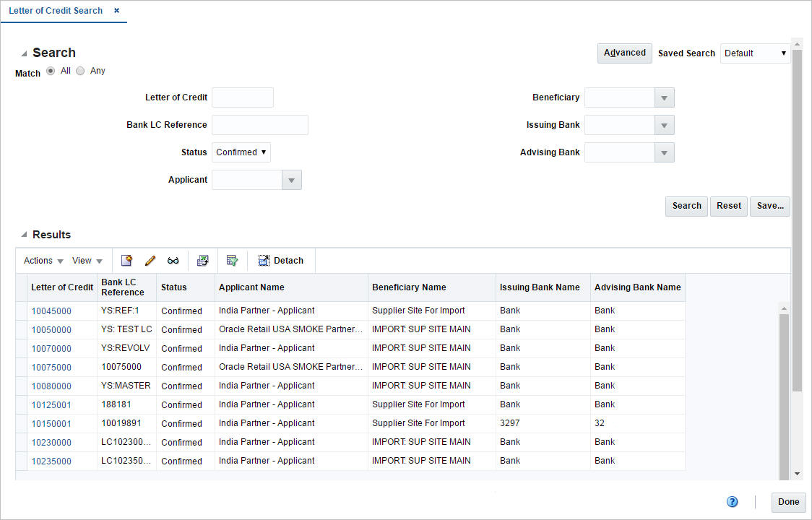
Task: Toggle the Query by Example filter icon
Action: [x=232, y=260]
